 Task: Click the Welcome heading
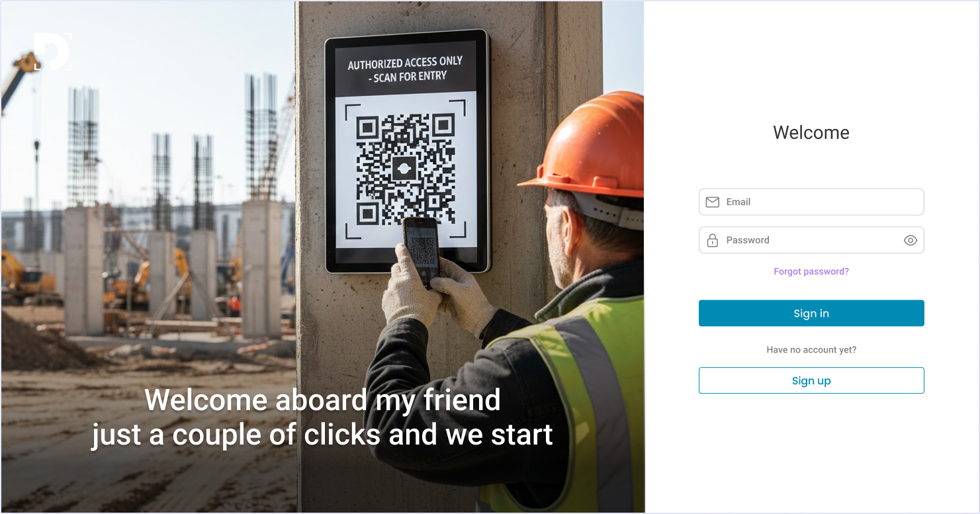click(811, 132)
